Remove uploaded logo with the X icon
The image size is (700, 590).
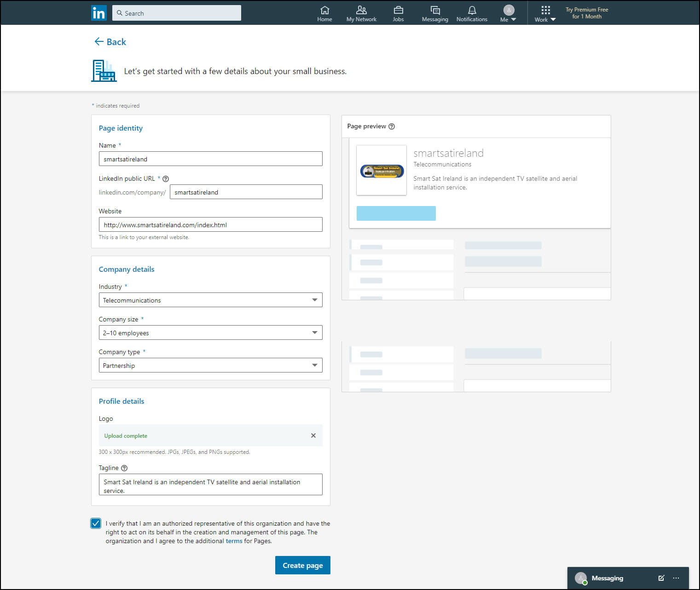click(x=313, y=435)
